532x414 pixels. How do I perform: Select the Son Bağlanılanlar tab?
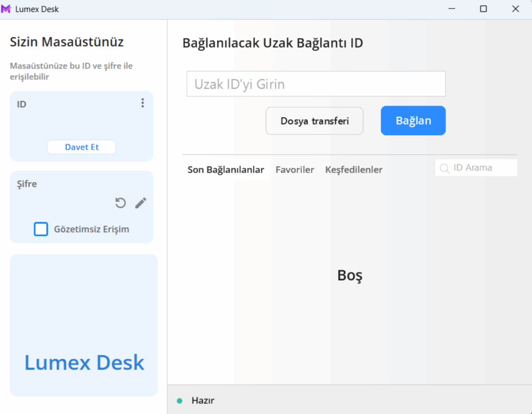[226, 170]
